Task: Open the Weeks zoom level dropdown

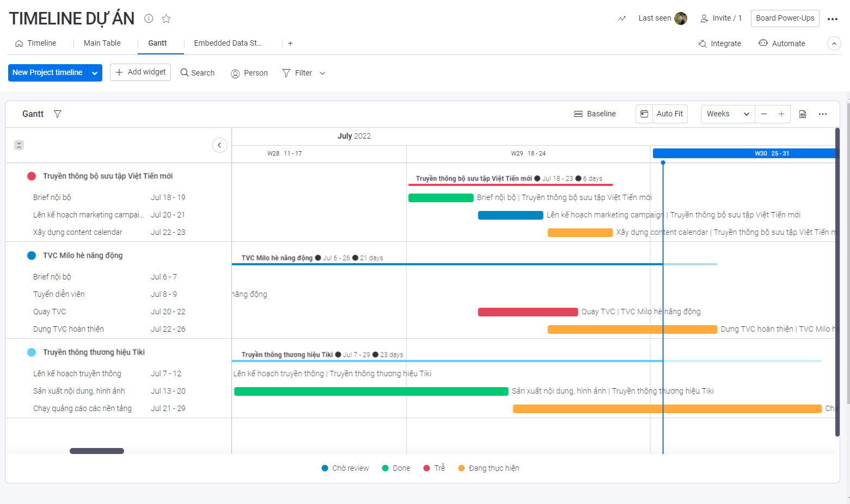Action: tap(727, 114)
